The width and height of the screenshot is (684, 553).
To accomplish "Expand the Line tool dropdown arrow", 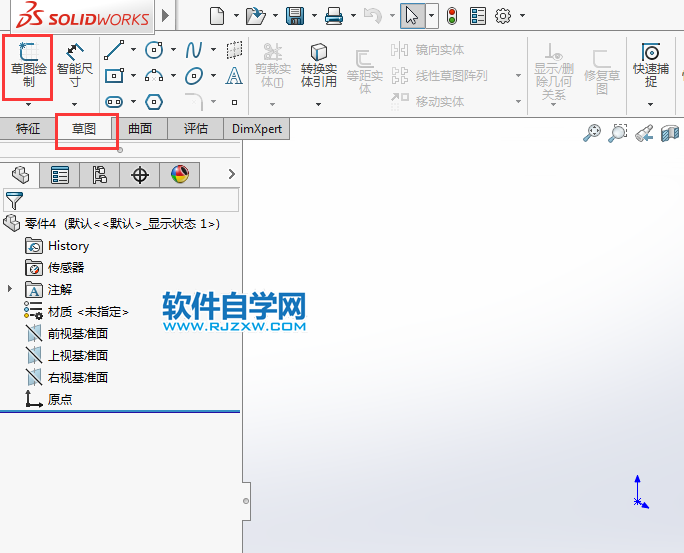I will pyautogui.click(x=133, y=50).
